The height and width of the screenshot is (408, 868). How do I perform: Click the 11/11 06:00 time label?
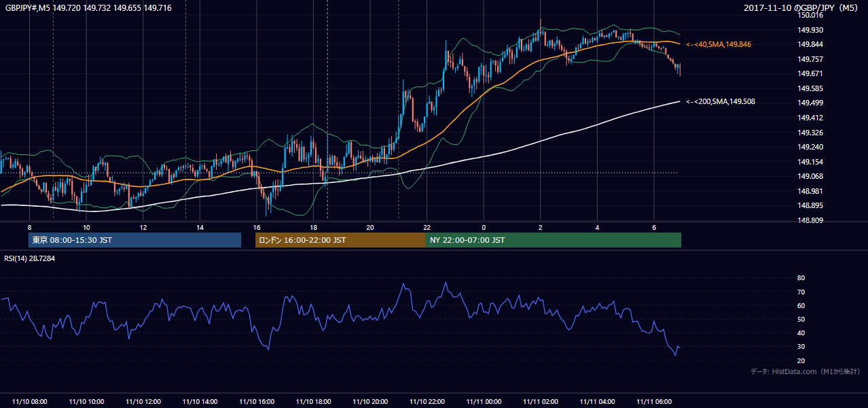[x=653, y=402]
